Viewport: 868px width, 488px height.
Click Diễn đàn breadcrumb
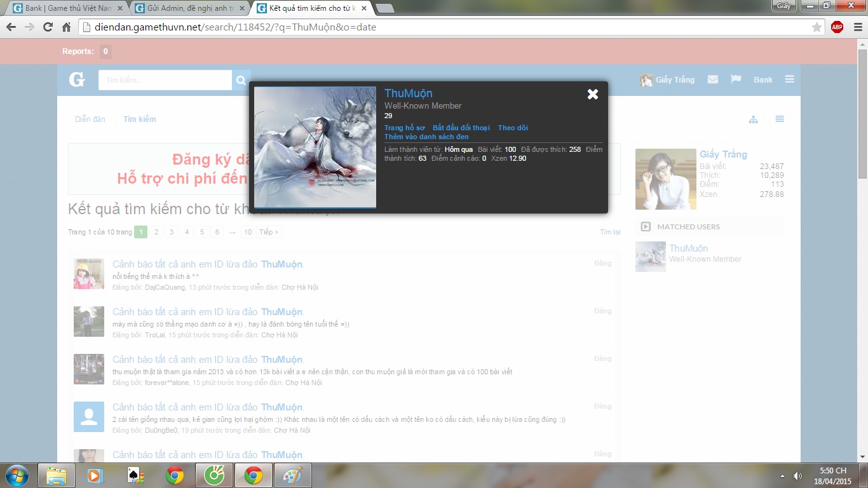(90, 119)
